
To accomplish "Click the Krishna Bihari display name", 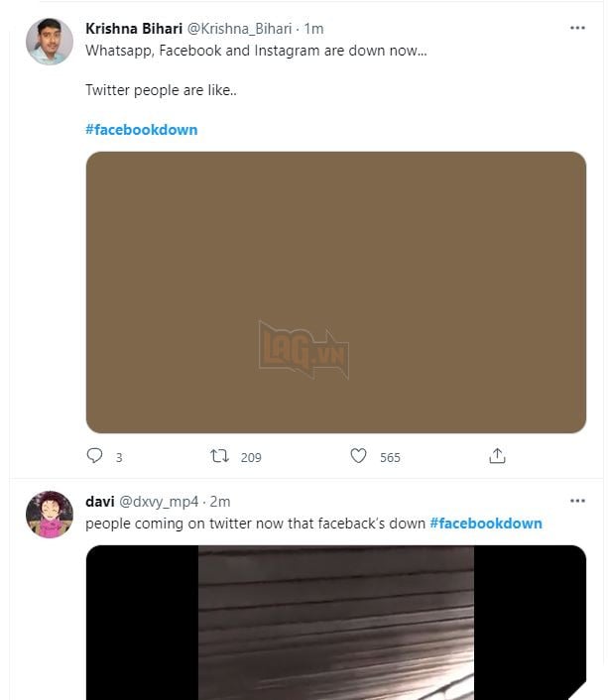I will (x=134, y=29).
